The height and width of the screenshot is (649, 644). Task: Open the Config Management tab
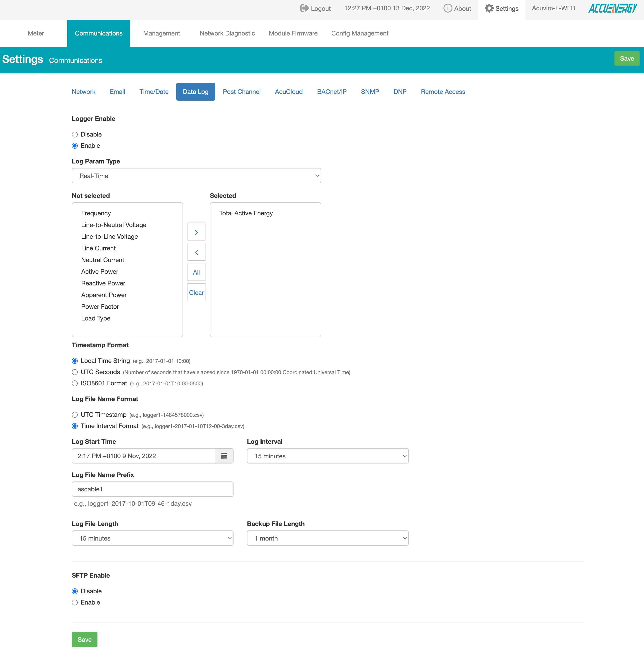pos(360,33)
